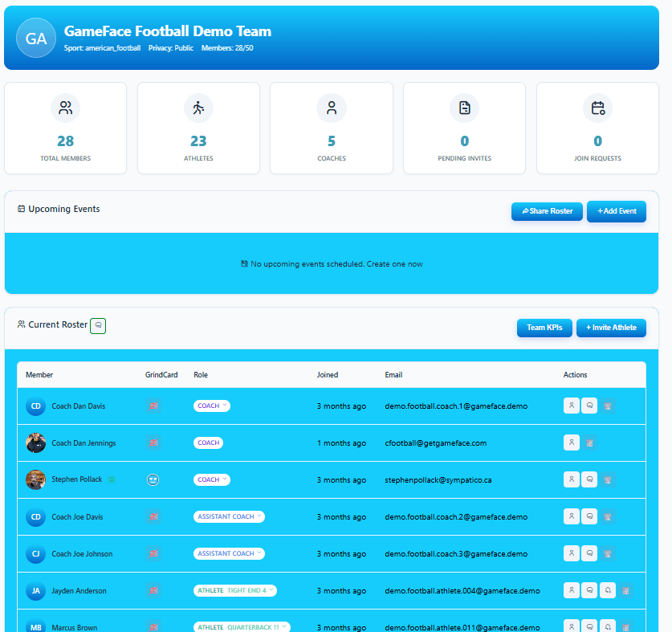Click the Share Roster button

coord(547,211)
